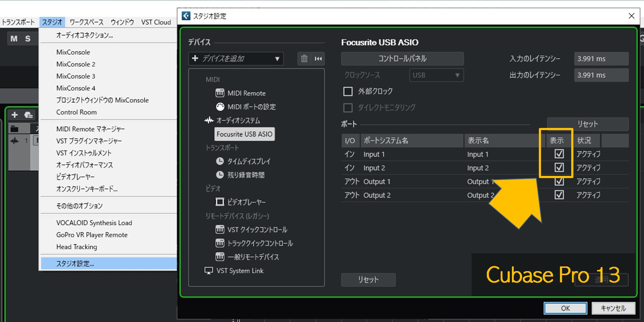Viewport: 644px width, 322px height.
Task: Click the MIDI ポートの設定 icon
Action: click(x=220, y=106)
